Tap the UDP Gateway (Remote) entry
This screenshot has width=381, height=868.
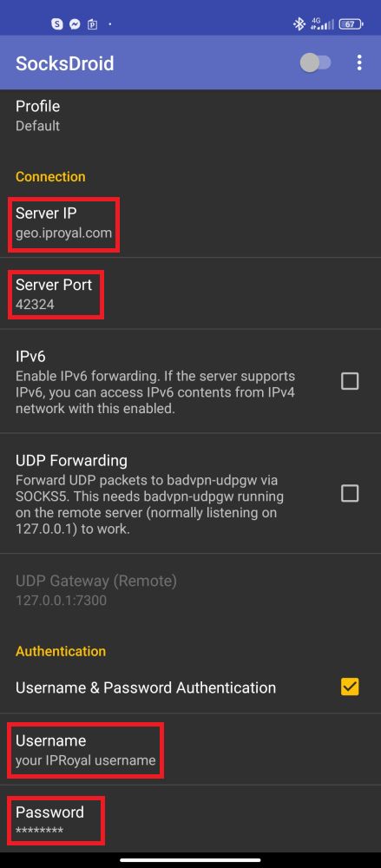[191, 590]
